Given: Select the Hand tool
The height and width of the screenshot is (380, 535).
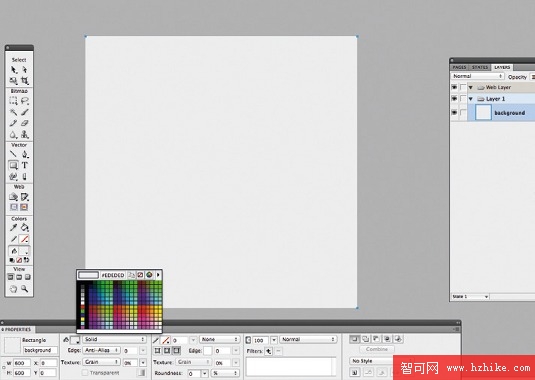Looking at the screenshot, I should point(14,289).
